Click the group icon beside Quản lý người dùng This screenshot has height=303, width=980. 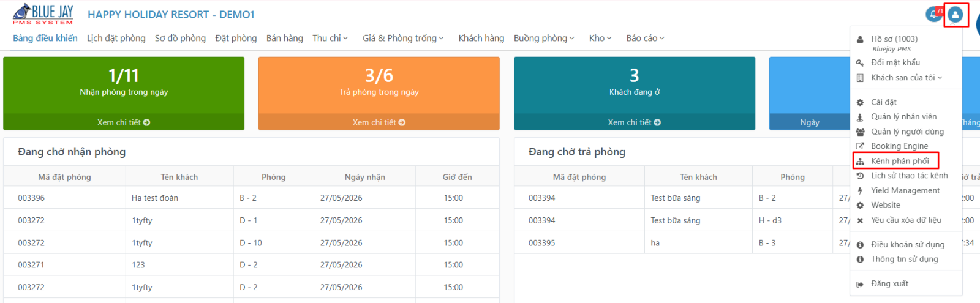coord(860,132)
